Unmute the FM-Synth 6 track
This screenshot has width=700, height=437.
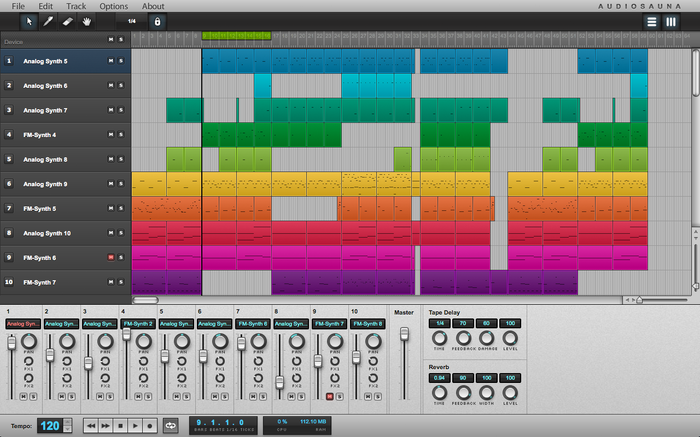(x=111, y=257)
